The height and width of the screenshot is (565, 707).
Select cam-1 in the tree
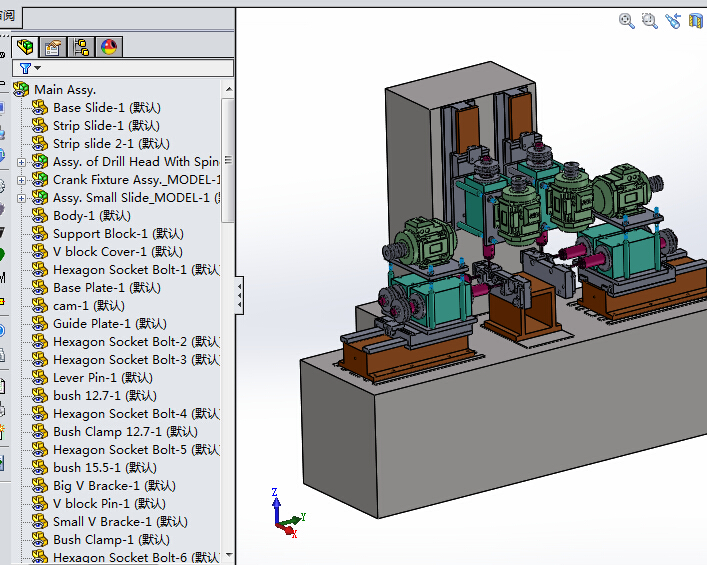(x=88, y=306)
